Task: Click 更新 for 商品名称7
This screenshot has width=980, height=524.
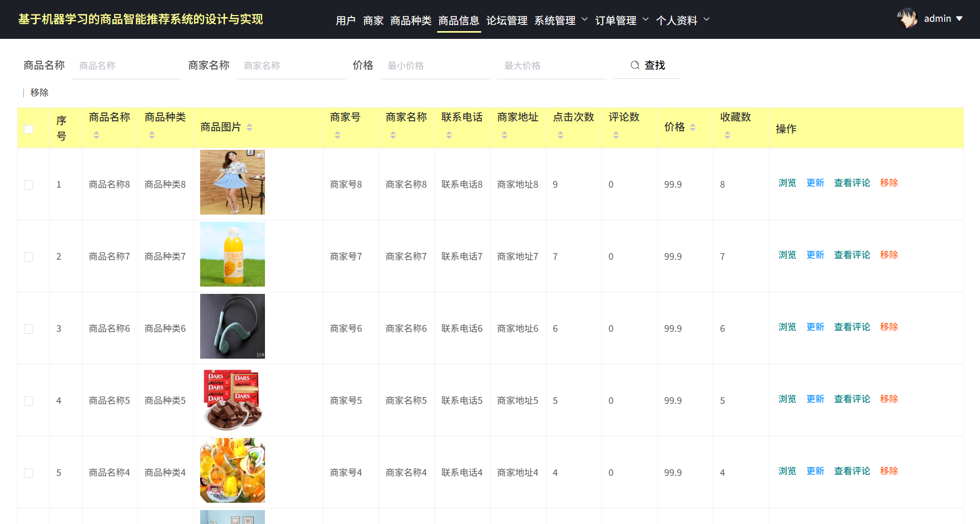Action: pos(815,255)
